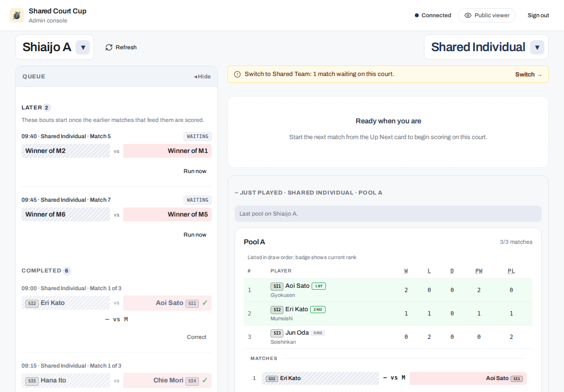This screenshot has width=564, height=392.
Task: Open the Public viewer
Action: [487, 15]
